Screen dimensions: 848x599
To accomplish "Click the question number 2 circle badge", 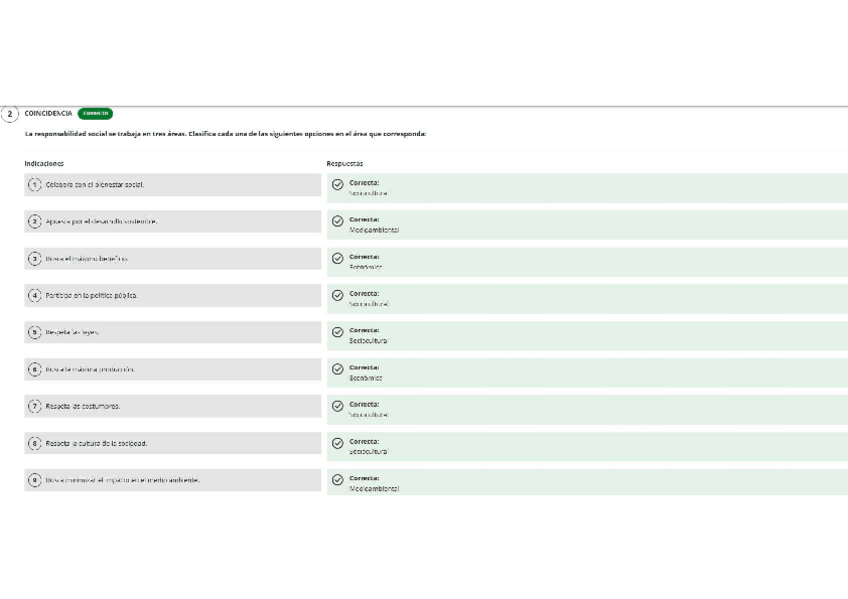I will 10,114.
